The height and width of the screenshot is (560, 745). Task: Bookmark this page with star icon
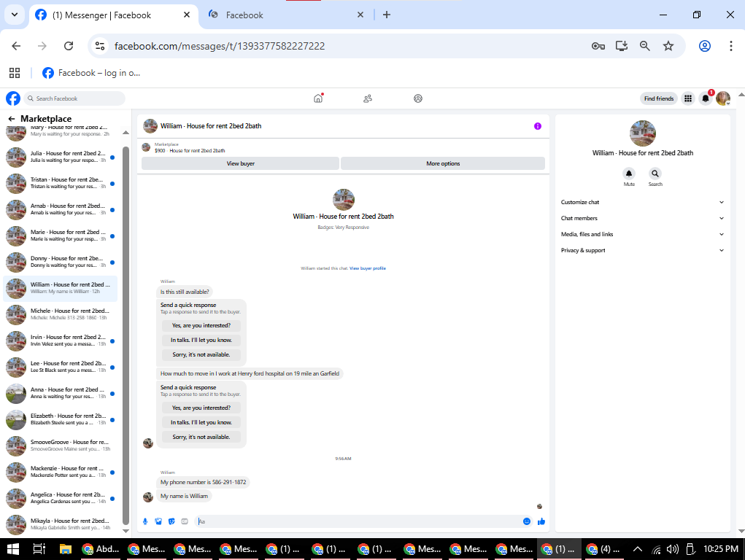pyautogui.click(x=668, y=46)
